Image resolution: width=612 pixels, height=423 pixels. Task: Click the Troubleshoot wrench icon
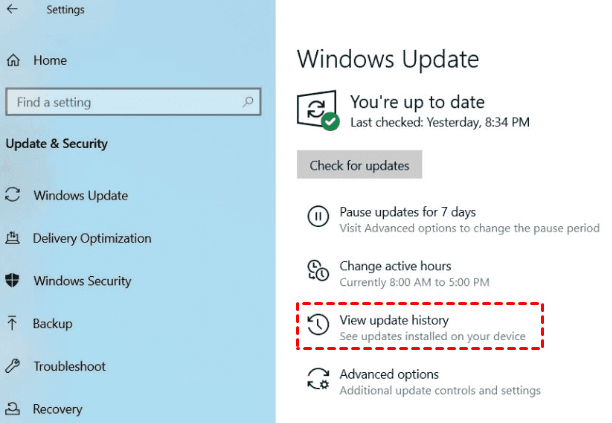[13, 367]
